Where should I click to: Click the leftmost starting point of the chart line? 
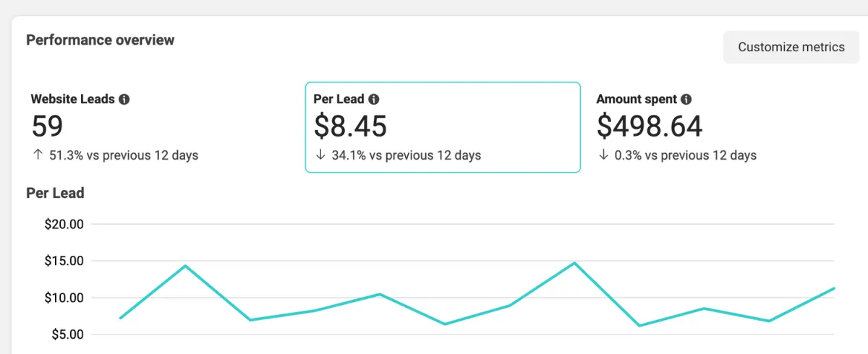point(120,318)
